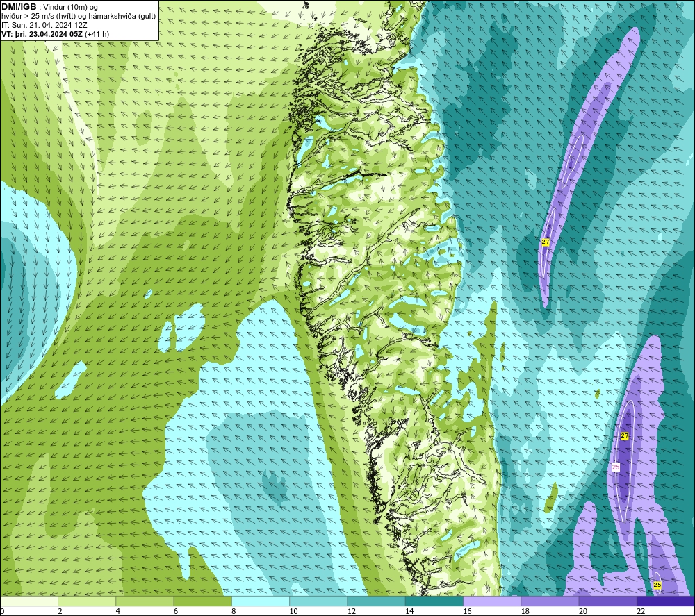
Task: Click the scale tick label 10
Action: click(294, 612)
